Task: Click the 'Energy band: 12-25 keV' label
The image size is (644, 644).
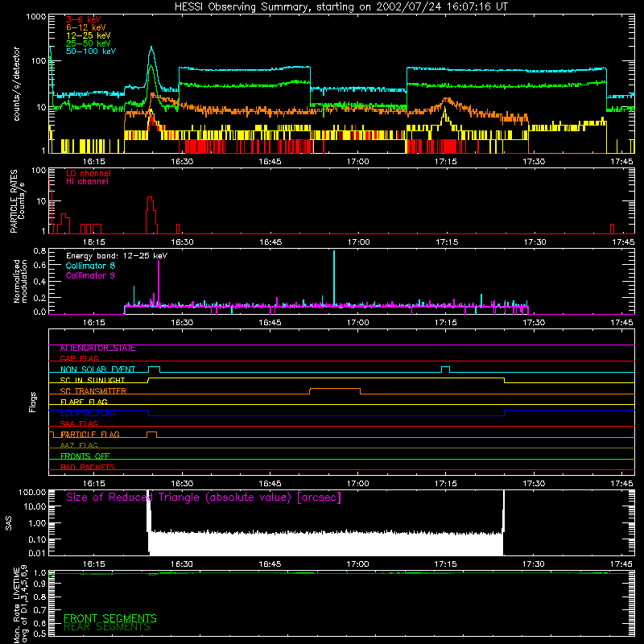Action: [117, 256]
